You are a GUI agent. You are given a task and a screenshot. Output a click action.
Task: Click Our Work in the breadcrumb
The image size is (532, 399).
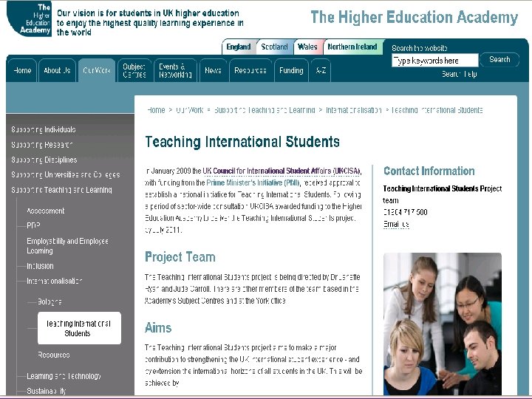[x=190, y=110]
